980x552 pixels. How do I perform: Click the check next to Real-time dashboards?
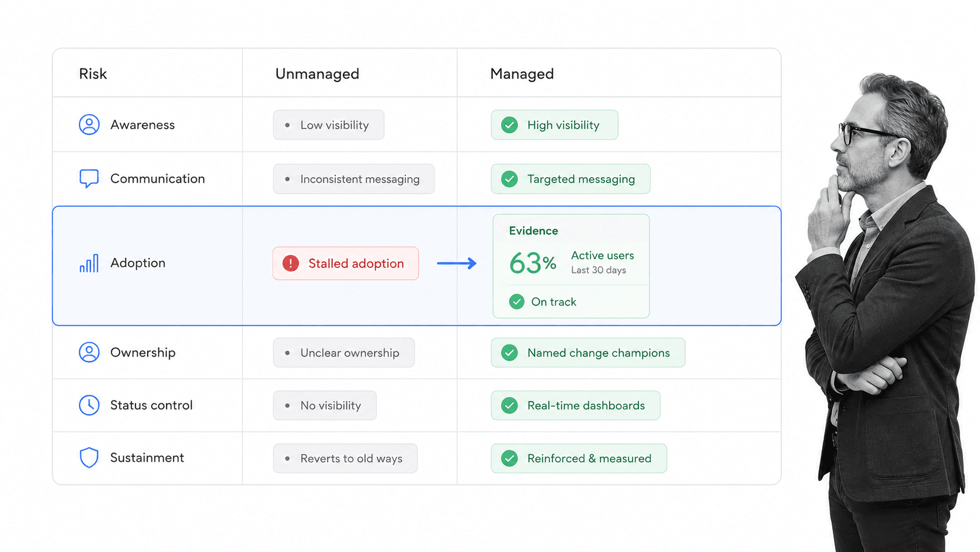coord(510,405)
